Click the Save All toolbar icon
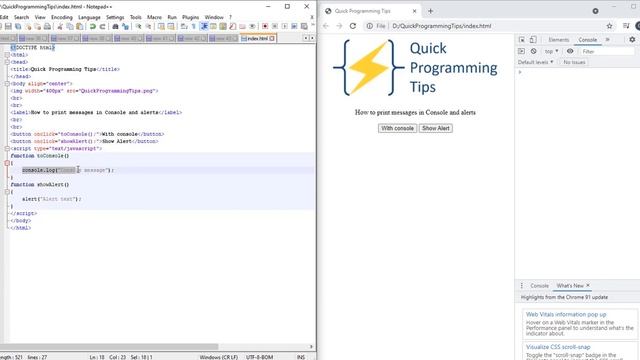The height and width of the screenshot is (360, 640). (x=18, y=26)
